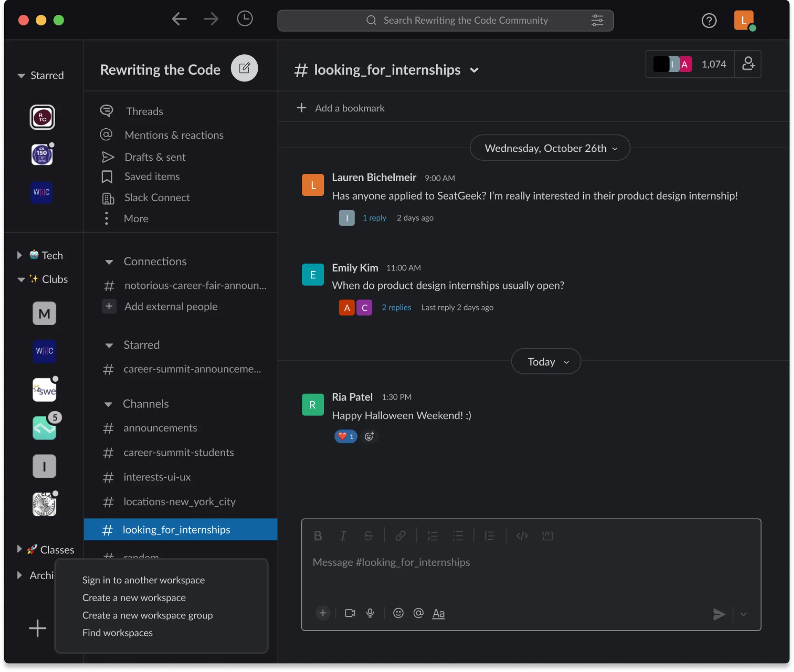
Task: Insert a bulleted list in the composer
Action: click(x=458, y=536)
